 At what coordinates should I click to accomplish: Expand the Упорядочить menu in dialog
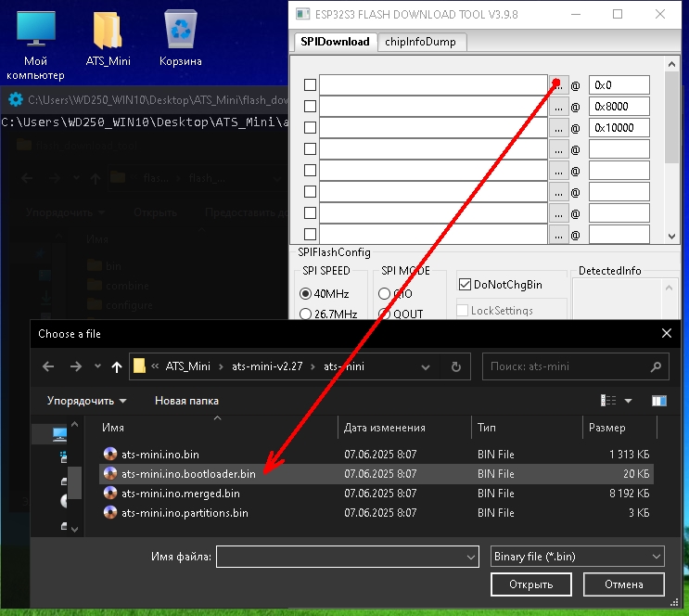tap(90, 401)
